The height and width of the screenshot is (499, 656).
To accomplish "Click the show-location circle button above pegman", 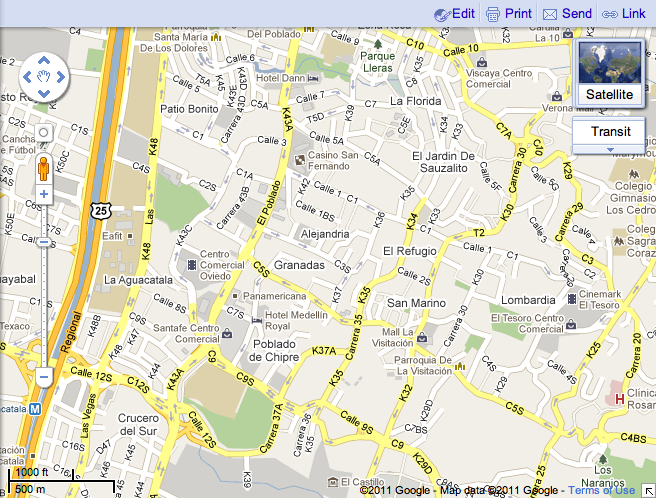I will point(44,133).
